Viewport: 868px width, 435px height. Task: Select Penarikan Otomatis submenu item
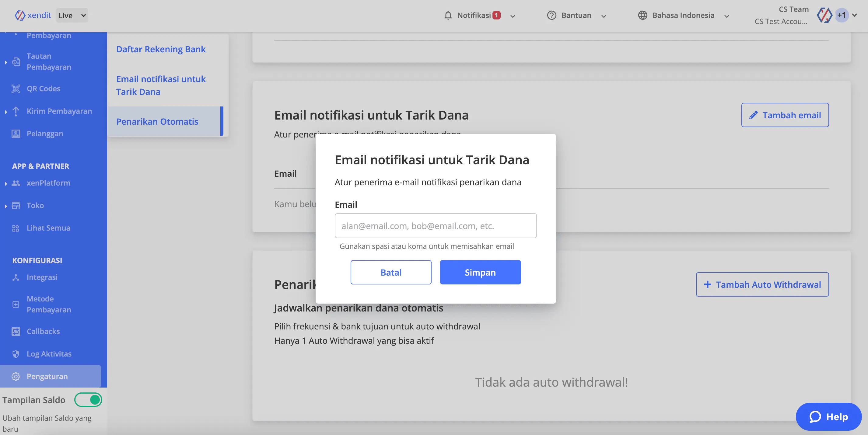(157, 122)
